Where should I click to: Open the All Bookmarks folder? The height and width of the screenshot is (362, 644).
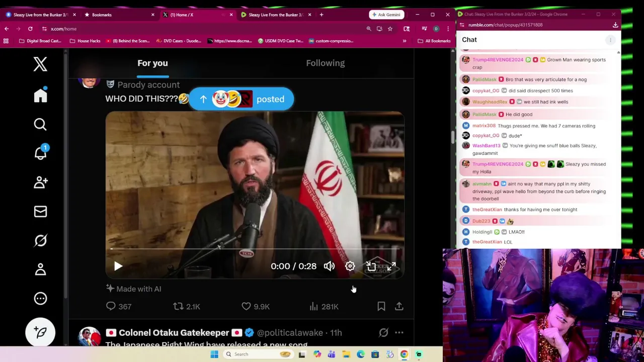434,41
